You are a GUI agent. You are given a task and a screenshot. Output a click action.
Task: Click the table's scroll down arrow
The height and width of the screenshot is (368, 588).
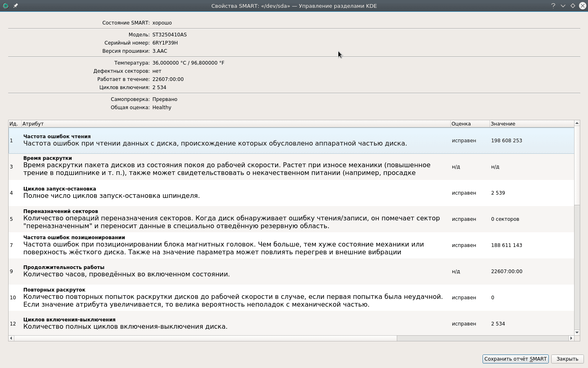pos(577,332)
